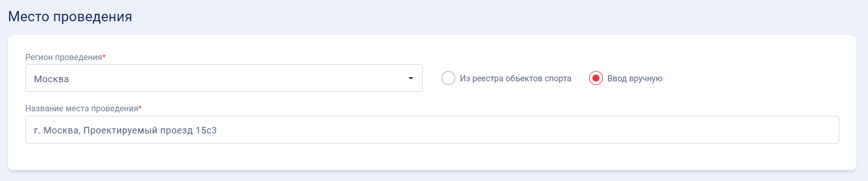This screenshot has width=868, height=181.
Task: Select the Из реестра объектов спорта radio button
Action: click(x=448, y=78)
